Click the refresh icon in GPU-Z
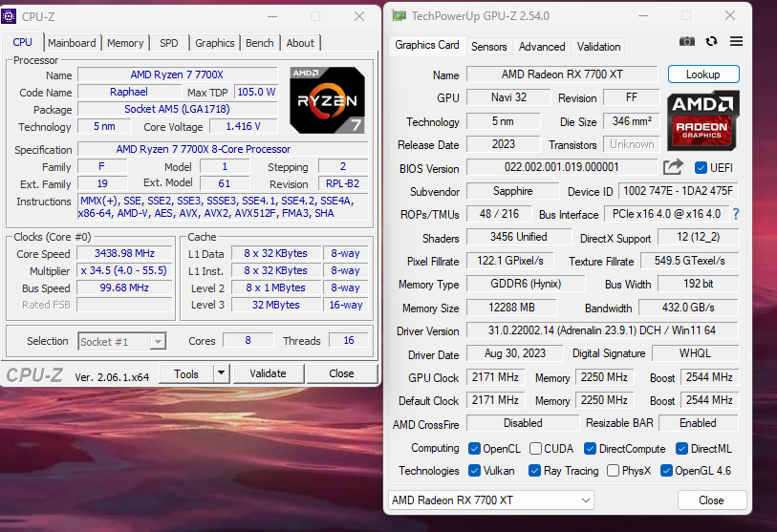The image size is (777, 532). pyautogui.click(x=711, y=41)
